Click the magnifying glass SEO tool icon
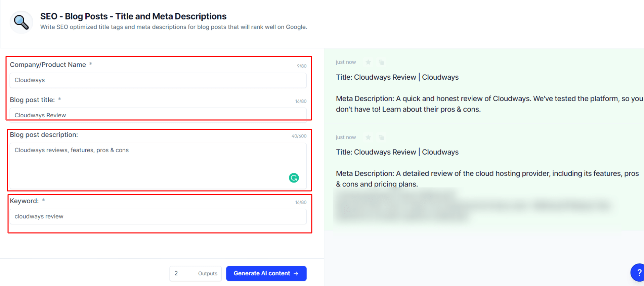Screen dimensions: 644x286 click(x=21, y=22)
